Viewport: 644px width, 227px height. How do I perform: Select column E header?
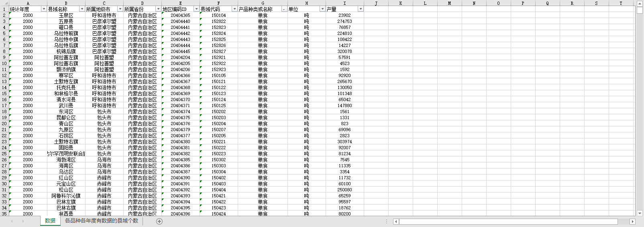180,3
